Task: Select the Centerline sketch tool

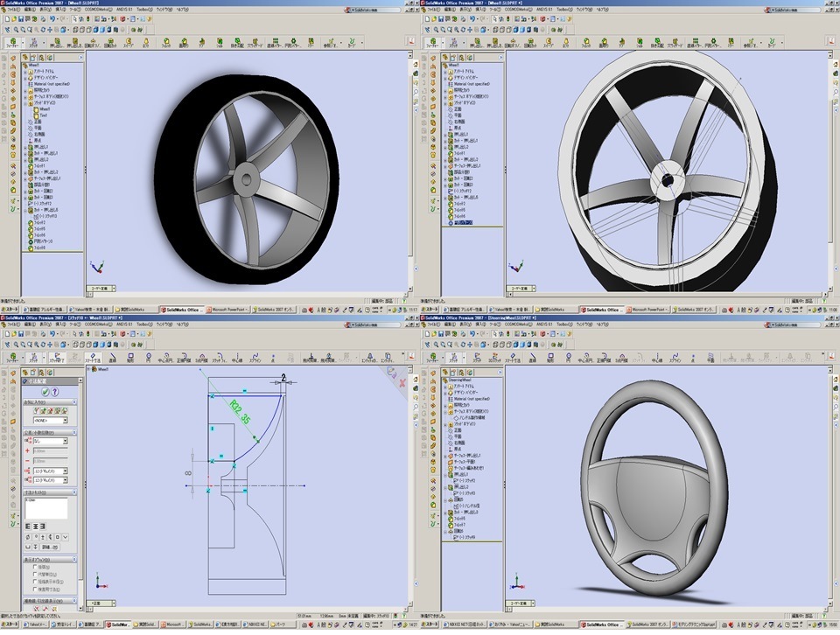Action: click(234, 356)
